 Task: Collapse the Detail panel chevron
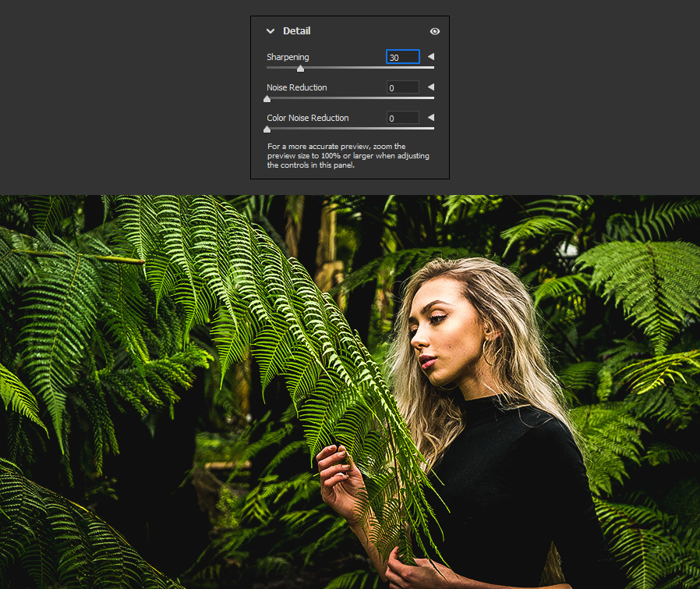point(270,31)
